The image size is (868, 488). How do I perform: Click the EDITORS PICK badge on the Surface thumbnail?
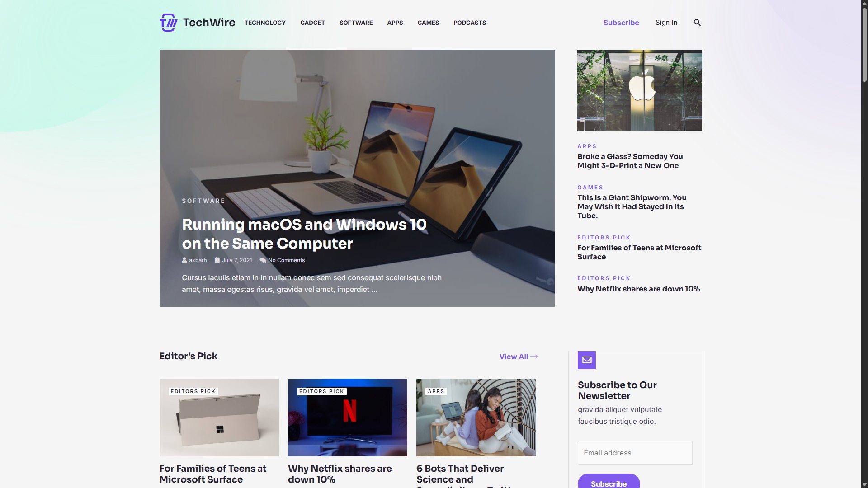tap(193, 391)
